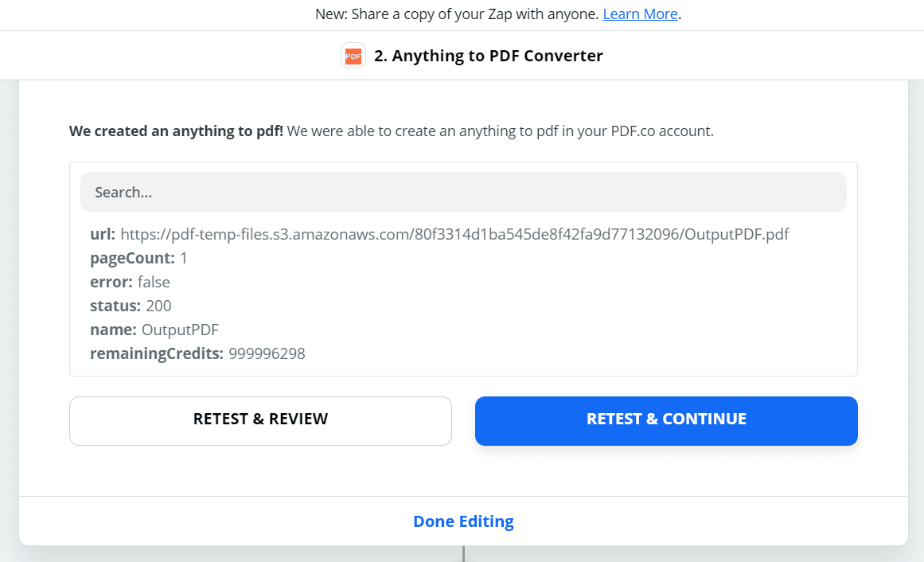Viewport: 924px width, 562px height.
Task: Select the status value "200"
Action: point(158,306)
